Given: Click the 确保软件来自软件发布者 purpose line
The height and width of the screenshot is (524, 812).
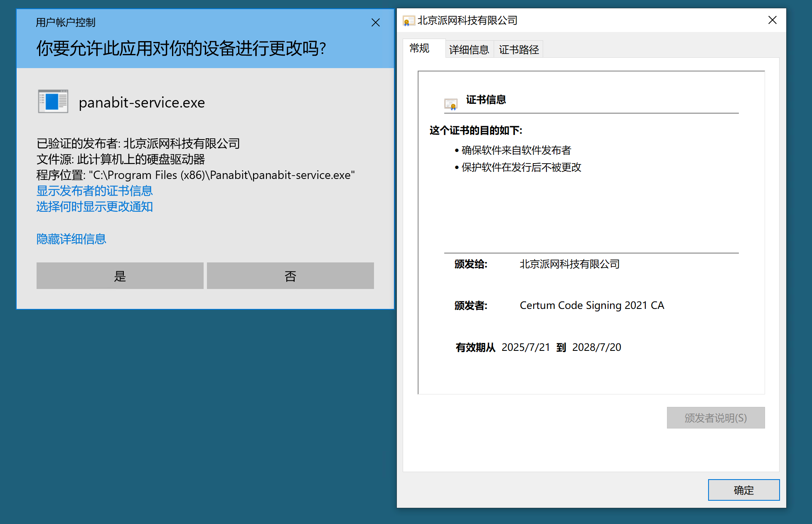Looking at the screenshot, I should pyautogui.click(x=516, y=150).
